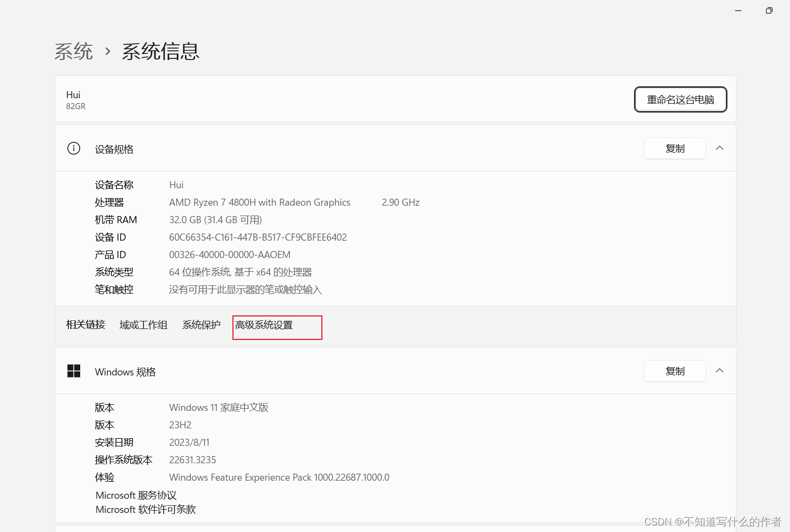The width and height of the screenshot is (790, 532).
Task: Open the 域或工作组 link
Action: (143, 325)
